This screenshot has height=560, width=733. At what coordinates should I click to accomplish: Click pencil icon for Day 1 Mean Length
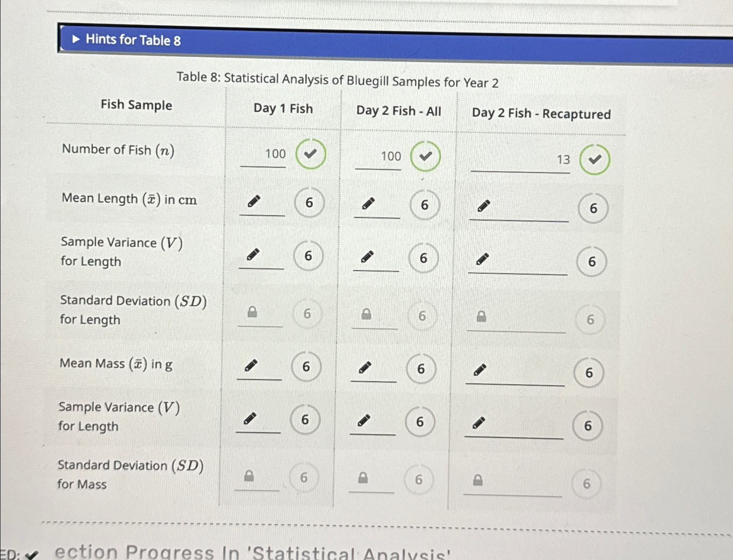pos(254,201)
